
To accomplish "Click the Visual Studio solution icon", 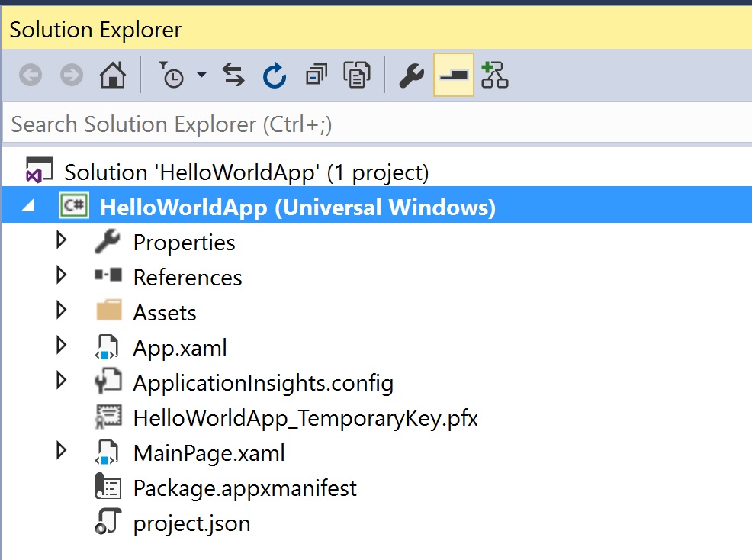I will coord(39,170).
